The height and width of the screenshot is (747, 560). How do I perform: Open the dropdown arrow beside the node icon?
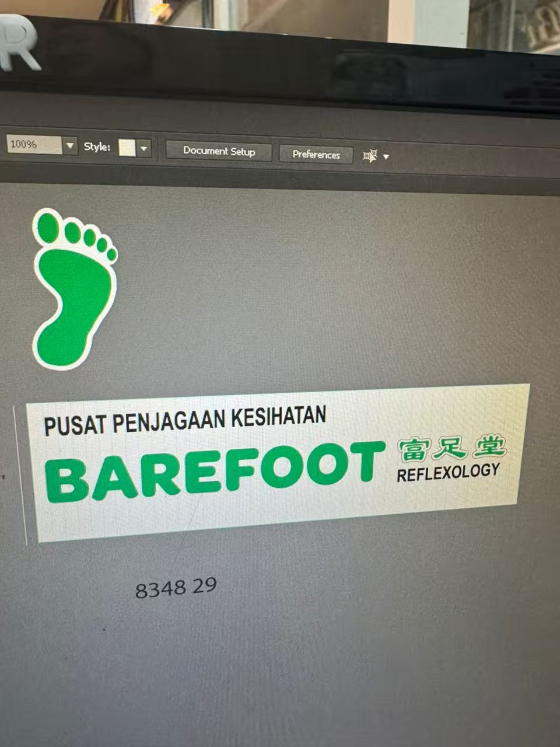tap(386, 156)
